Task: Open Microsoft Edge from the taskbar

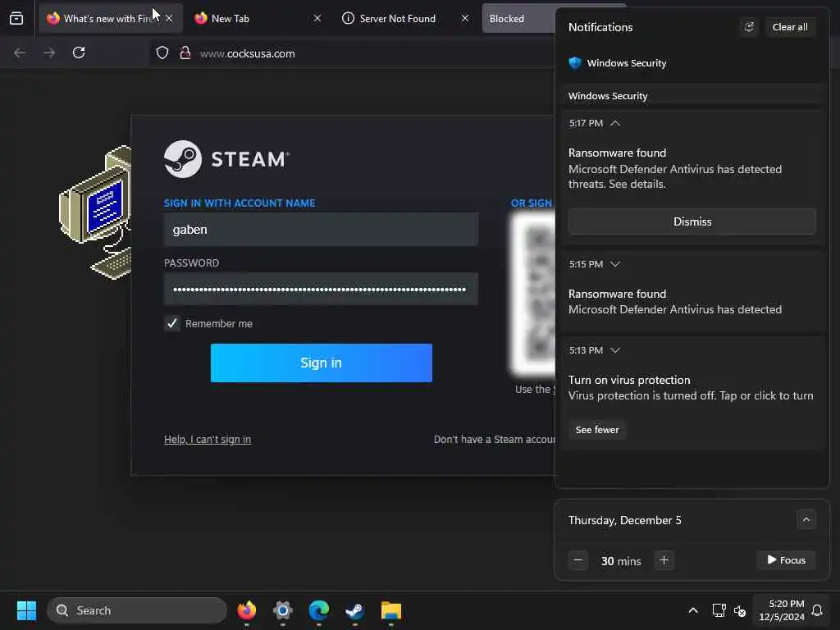Action: (x=319, y=610)
